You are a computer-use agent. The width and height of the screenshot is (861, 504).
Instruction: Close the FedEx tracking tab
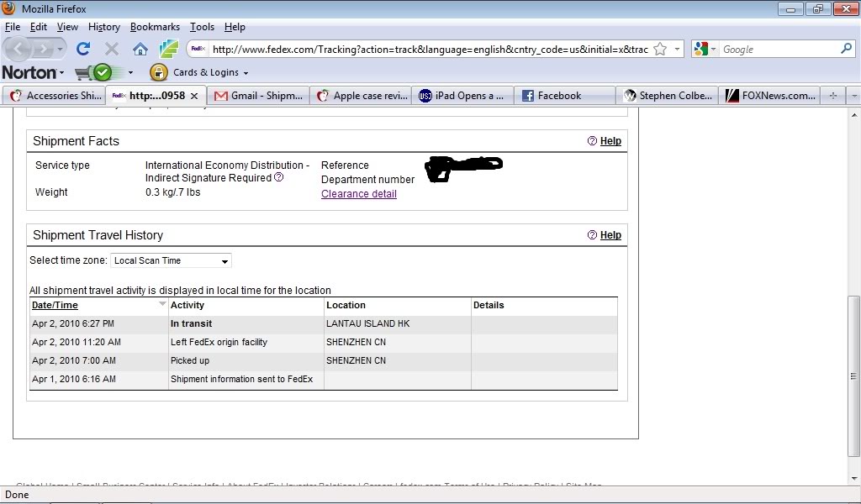pos(194,96)
